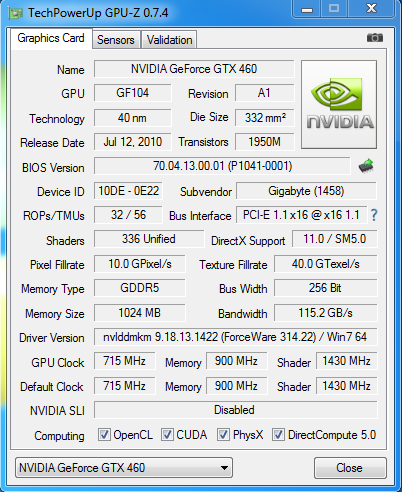This screenshot has height=492, width=402.
Task: Toggle the PhysX checkbox
Action: [x=223, y=435]
